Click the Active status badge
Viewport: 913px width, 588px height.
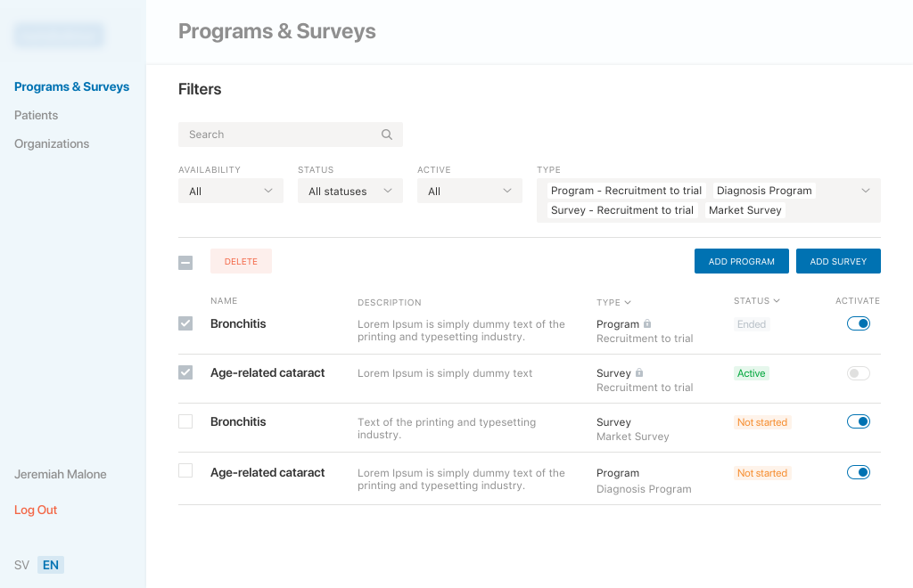click(x=751, y=373)
